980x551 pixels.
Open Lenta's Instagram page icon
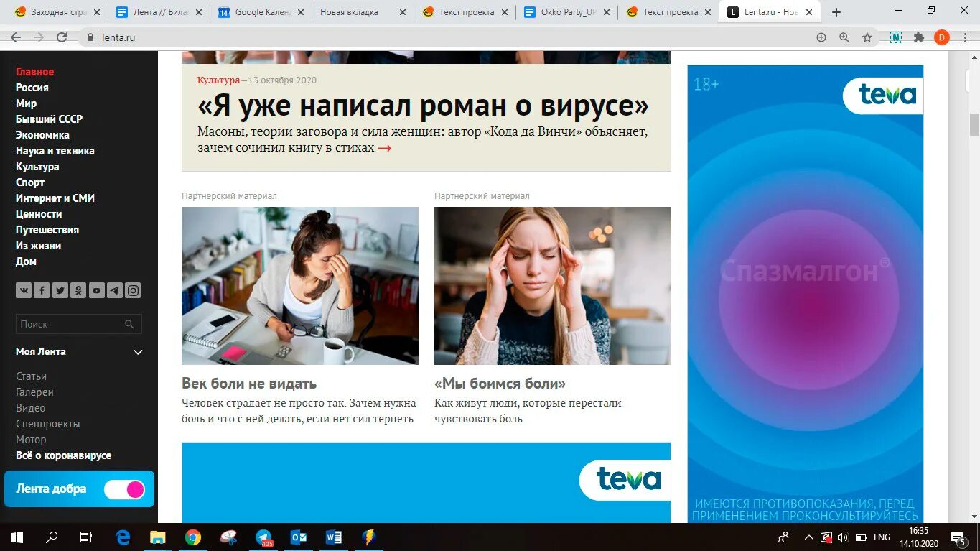[133, 290]
